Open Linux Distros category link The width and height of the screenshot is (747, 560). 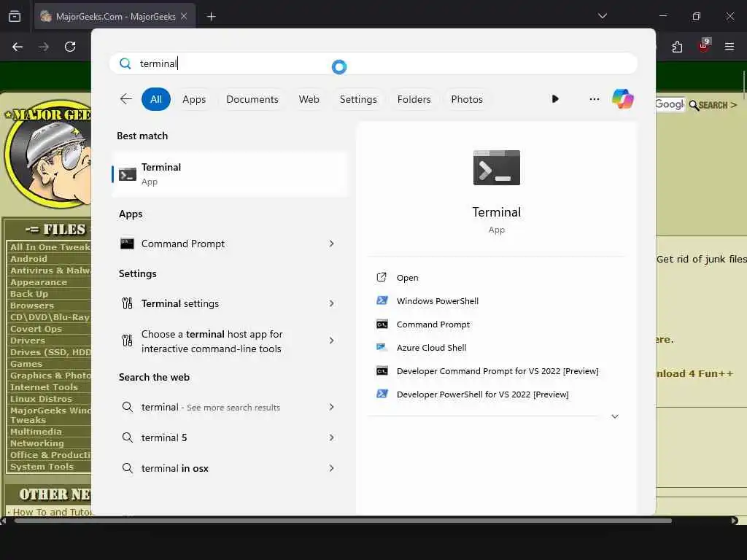(x=41, y=399)
